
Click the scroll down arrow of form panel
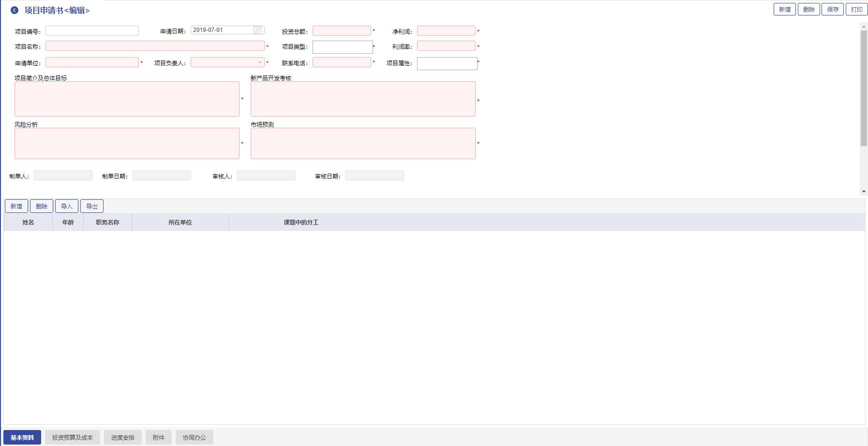coord(864,192)
